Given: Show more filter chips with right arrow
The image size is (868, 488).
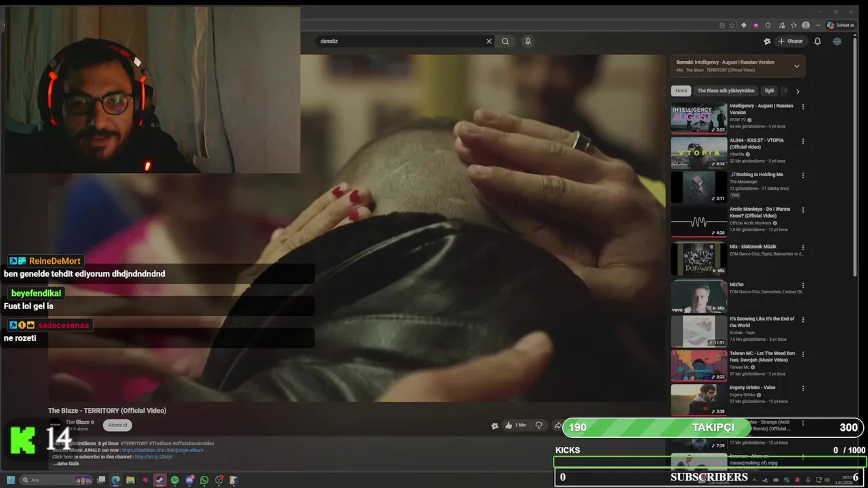Looking at the screenshot, I should (797, 91).
